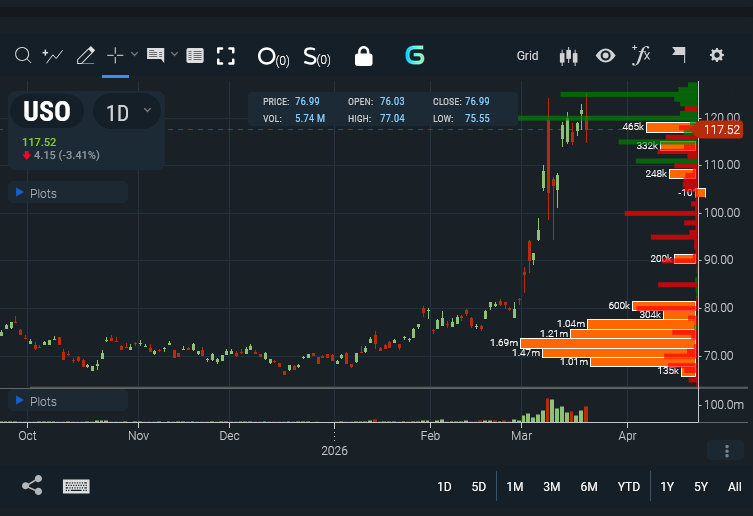Image resolution: width=753 pixels, height=516 pixels.
Task: Select the pencil drawing tool
Action: (x=85, y=56)
